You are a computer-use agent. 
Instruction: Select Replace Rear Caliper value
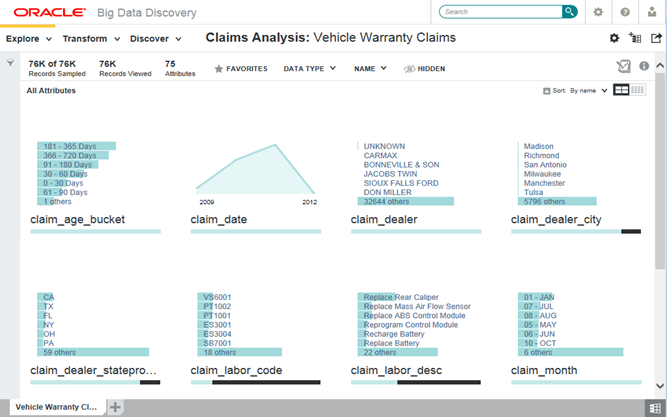(x=398, y=297)
